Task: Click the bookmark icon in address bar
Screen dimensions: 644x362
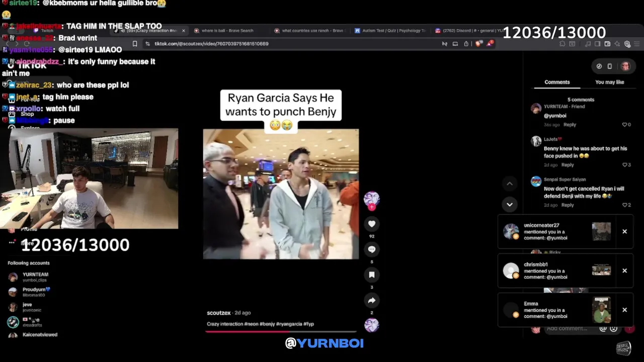Action: click(135, 44)
